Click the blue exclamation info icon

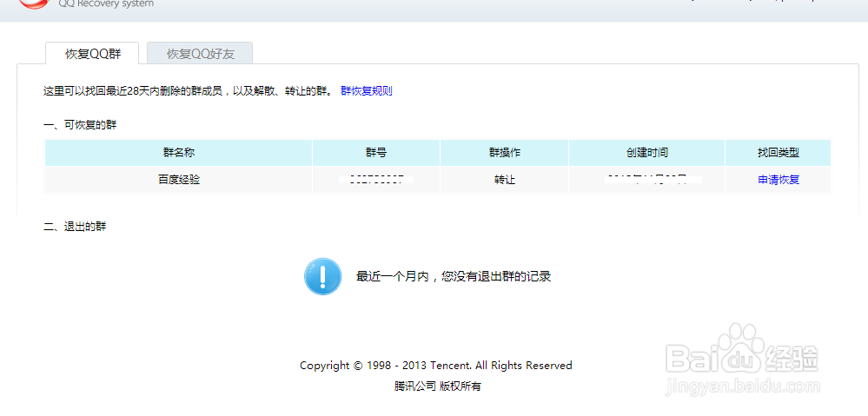pyautogui.click(x=322, y=276)
